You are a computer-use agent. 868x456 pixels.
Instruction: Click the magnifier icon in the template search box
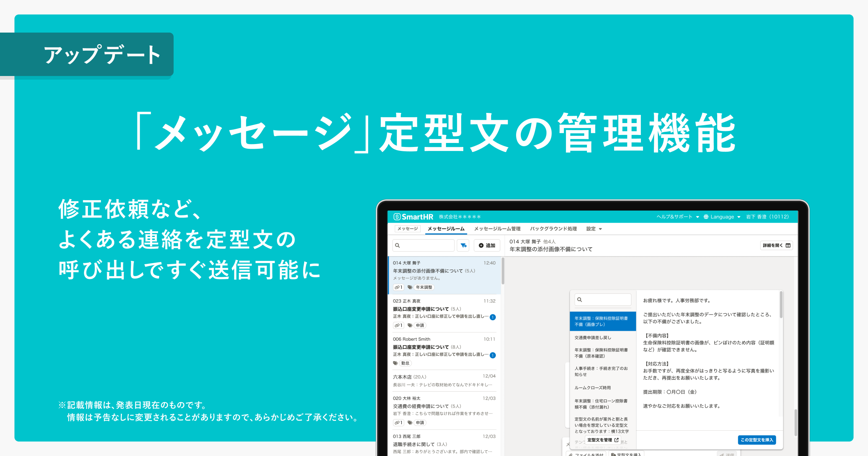point(580,300)
